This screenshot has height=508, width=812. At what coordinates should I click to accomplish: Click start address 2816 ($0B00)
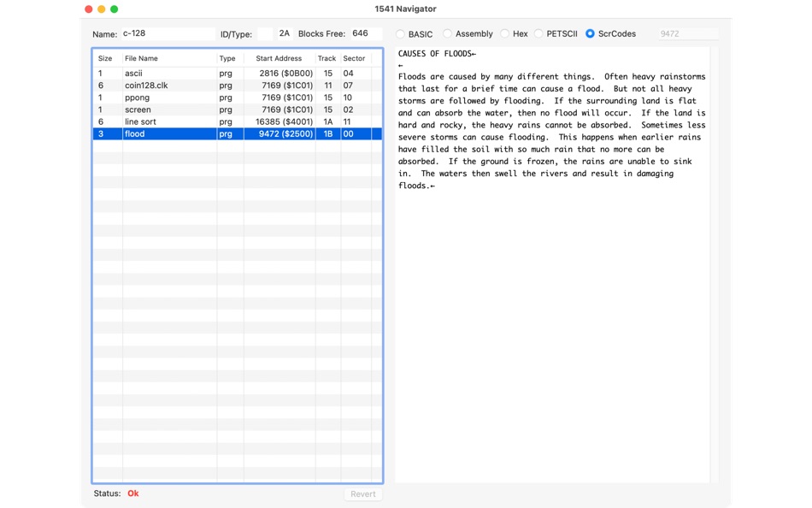pyautogui.click(x=286, y=73)
